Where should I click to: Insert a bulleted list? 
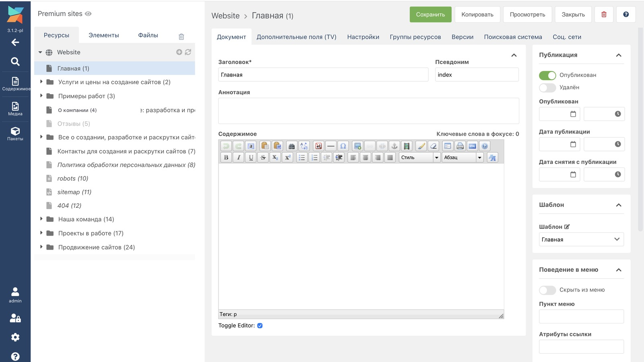[x=302, y=157]
